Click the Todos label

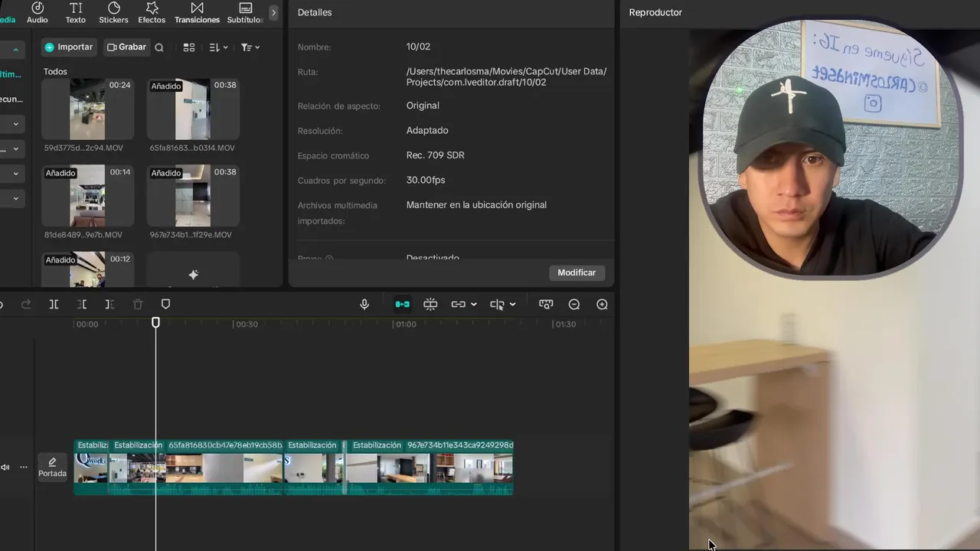click(x=55, y=71)
